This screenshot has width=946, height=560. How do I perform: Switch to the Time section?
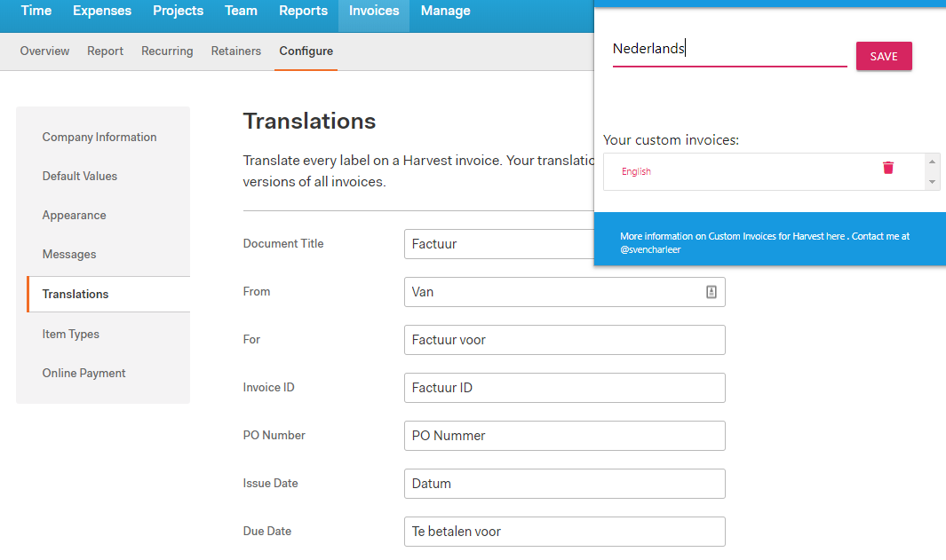coord(36,11)
